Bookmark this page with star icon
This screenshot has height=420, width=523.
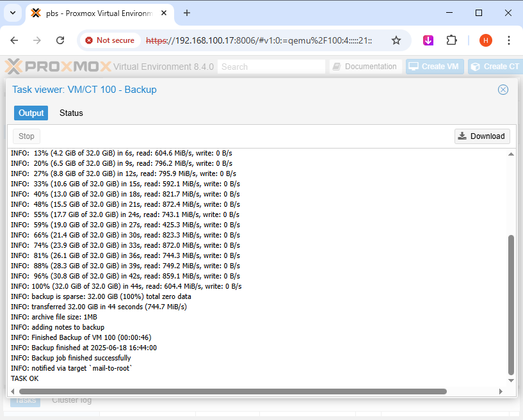coord(396,40)
